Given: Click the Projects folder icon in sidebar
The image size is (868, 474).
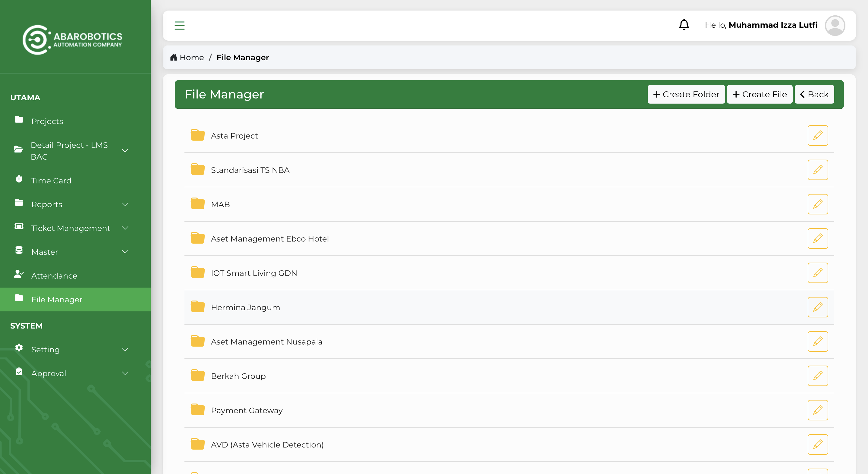Looking at the screenshot, I should tap(19, 120).
